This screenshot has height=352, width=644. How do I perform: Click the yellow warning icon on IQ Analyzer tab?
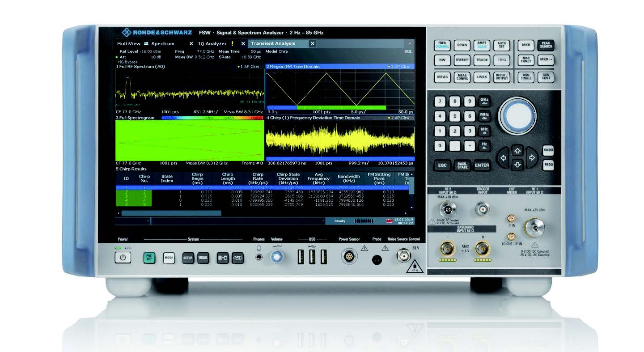pyautogui.click(x=232, y=44)
